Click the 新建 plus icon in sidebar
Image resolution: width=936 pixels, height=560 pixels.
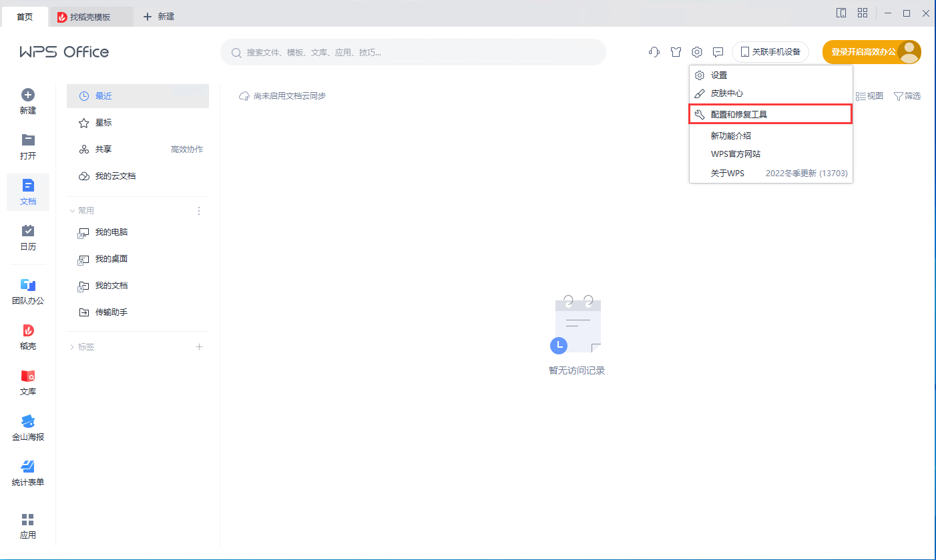click(28, 95)
